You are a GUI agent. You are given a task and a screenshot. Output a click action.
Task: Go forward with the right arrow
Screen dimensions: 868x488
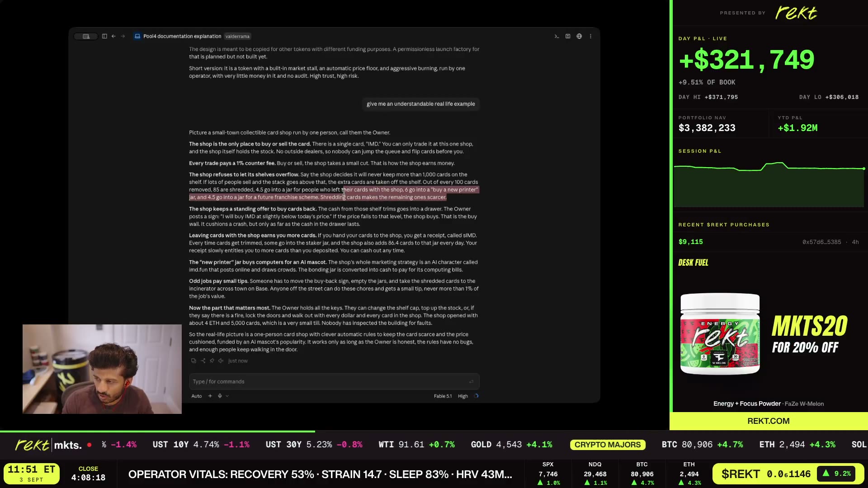(123, 36)
